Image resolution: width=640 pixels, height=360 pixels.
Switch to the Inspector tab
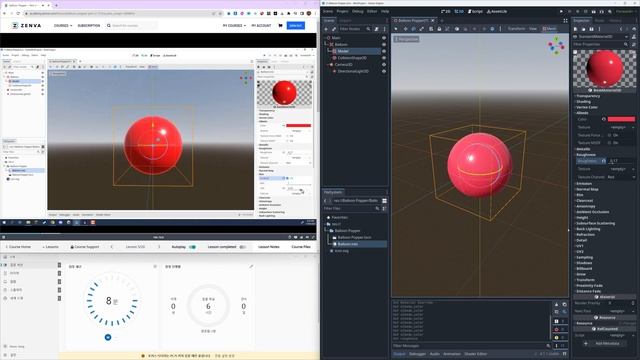click(581, 20)
